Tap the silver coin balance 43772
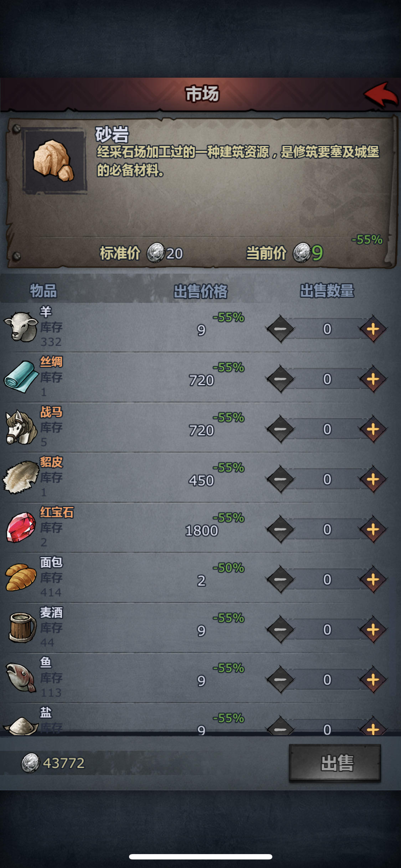This screenshot has height=868, width=401. click(x=53, y=763)
